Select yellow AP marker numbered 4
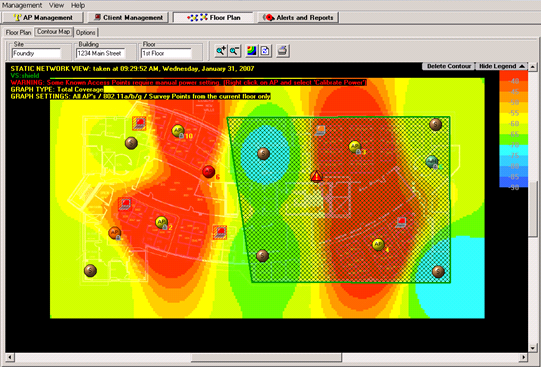 (378, 245)
